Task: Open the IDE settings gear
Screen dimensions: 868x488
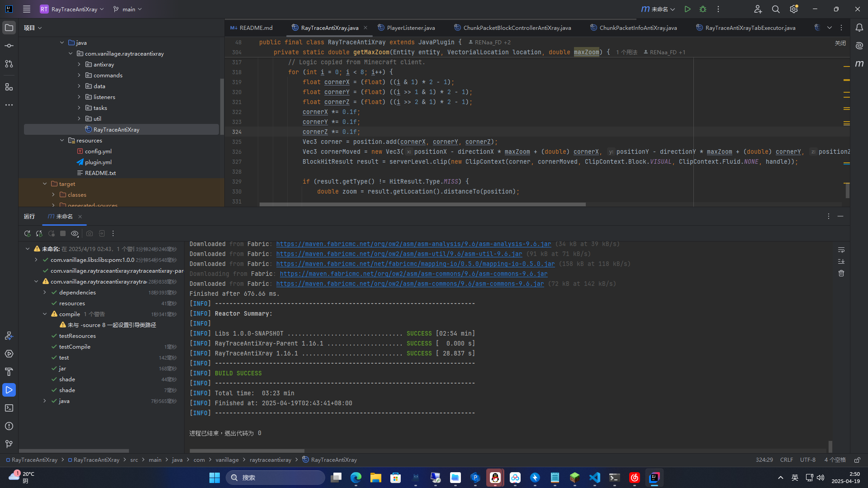Action: tap(793, 9)
